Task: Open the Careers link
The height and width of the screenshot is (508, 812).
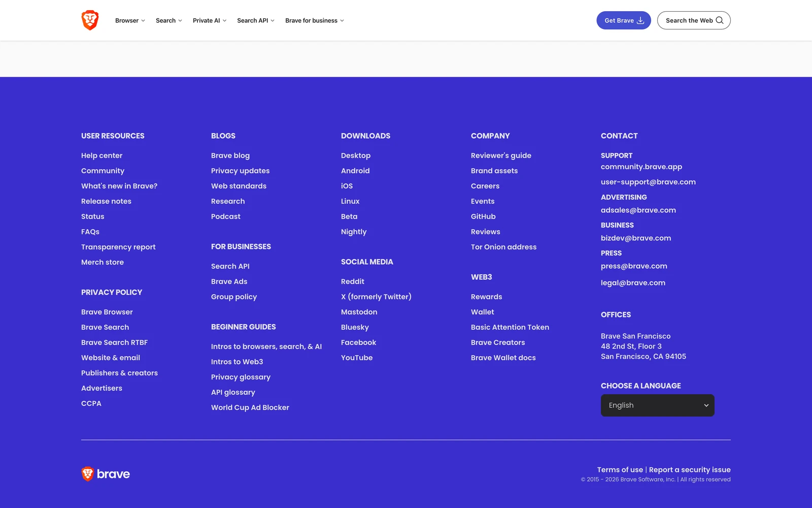Action: (485, 186)
